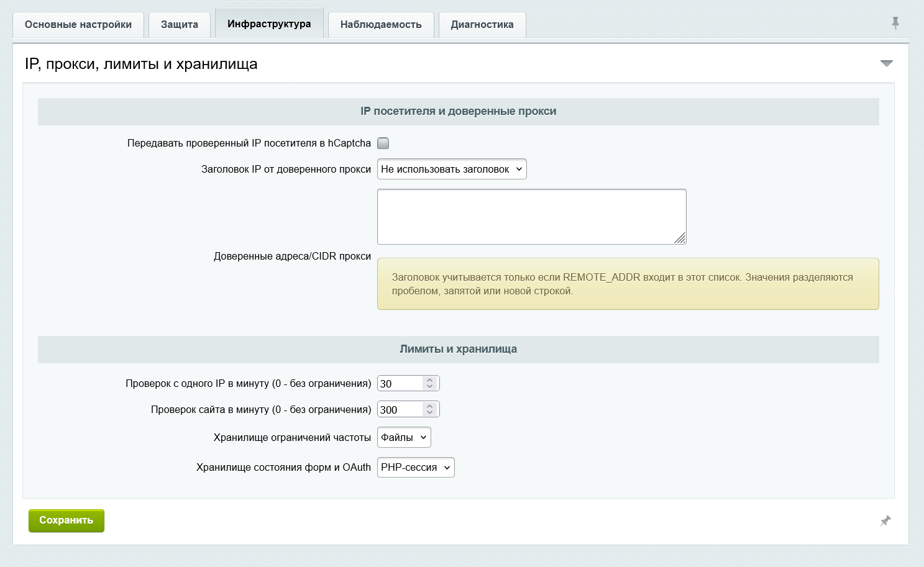Open the form state and OAuth storage dropdown
The image size is (924, 567).
(416, 467)
